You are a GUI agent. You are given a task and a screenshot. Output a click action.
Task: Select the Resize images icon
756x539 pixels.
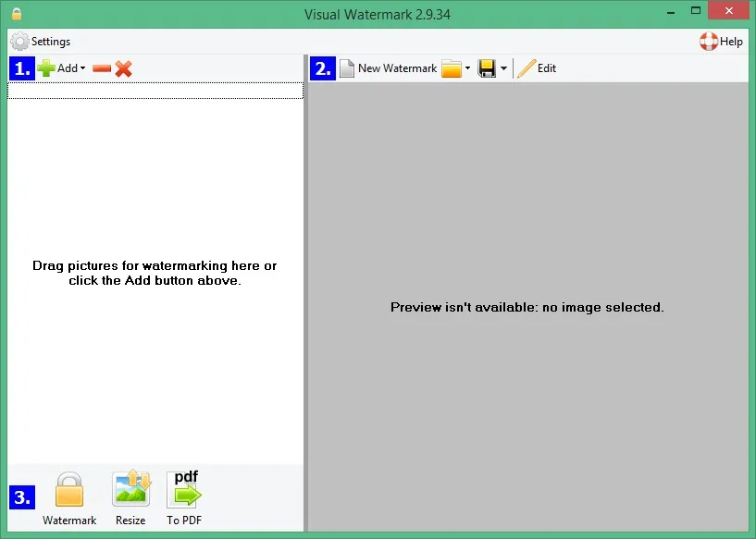131,488
